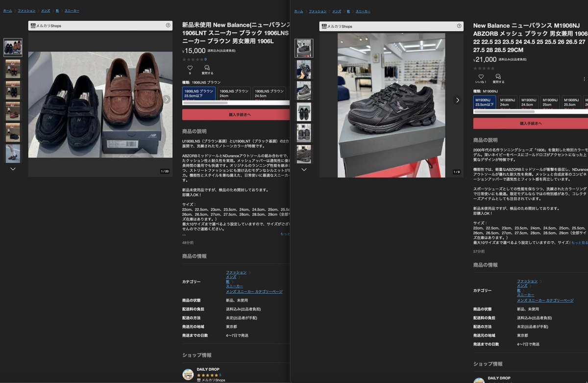
Task: Click the DAILY DROP shop avatar in left window
Action: click(x=188, y=374)
